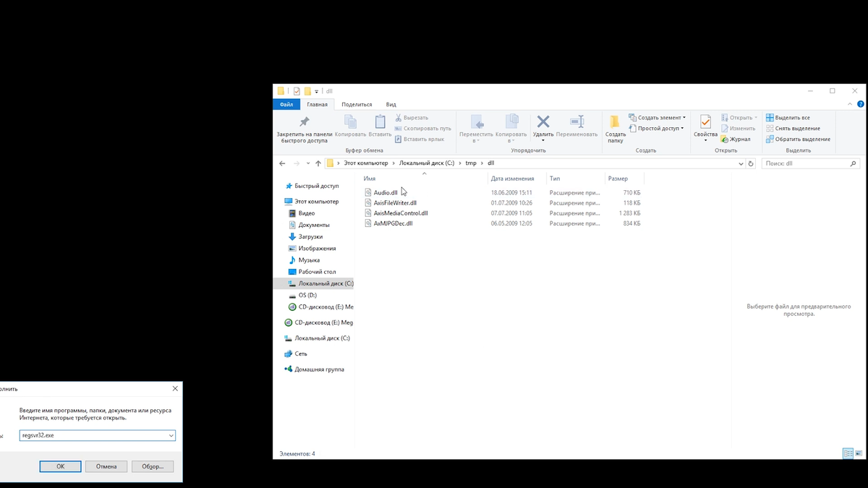
Task: Click the Изменить edit button
Action: (x=739, y=128)
